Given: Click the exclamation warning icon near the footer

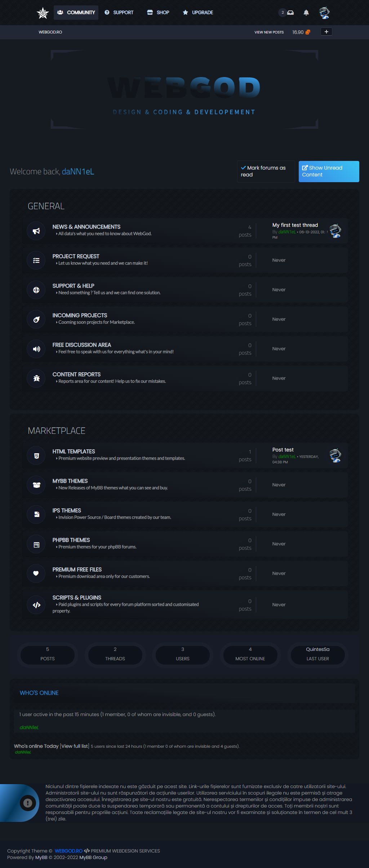Looking at the screenshot, I should (x=28, y=802).
